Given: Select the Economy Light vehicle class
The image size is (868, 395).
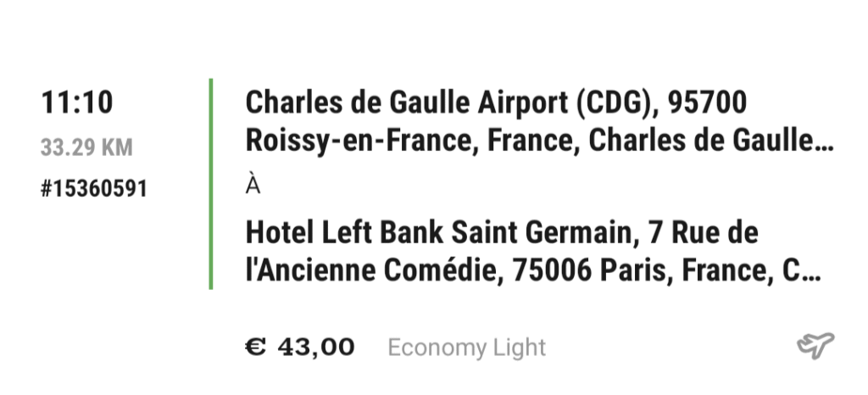Looking at the screenshot, I should pos(466,347).
